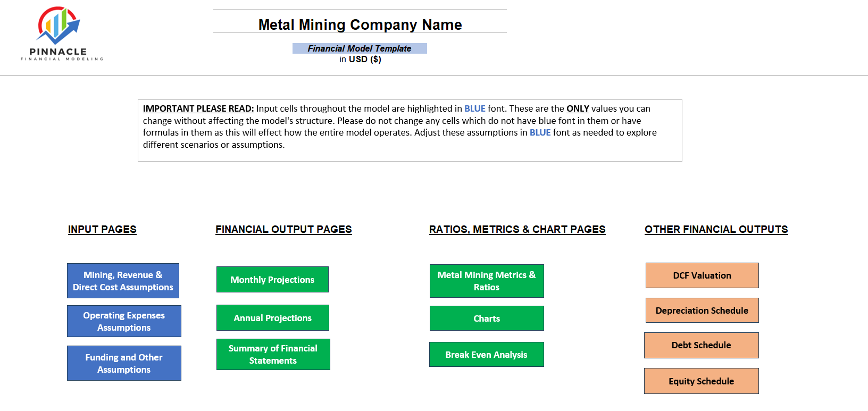
Task: Open the Charts page
Action: pyautogui.click(x=487, y=318)
